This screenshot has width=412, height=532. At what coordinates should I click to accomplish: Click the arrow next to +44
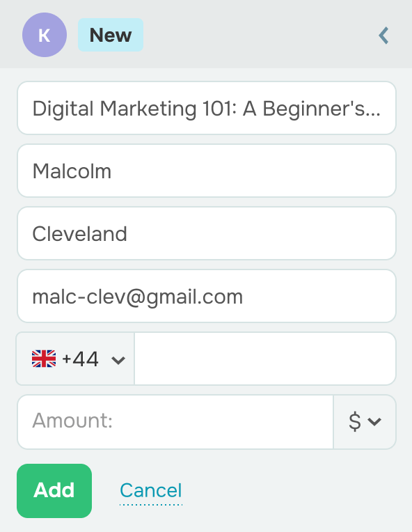tap(118, 360)
